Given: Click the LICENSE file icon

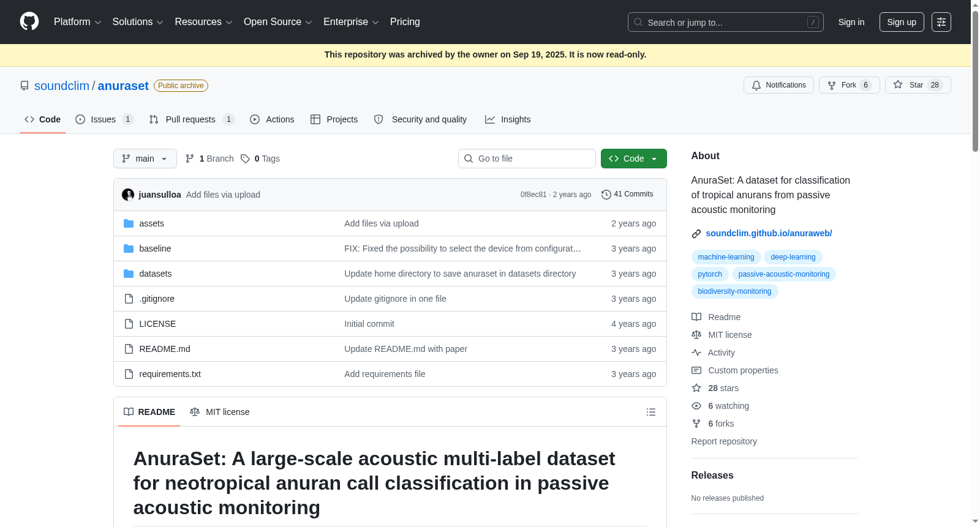Looking at the screenshot, I should pyautogui.click(x=129, y=324).
